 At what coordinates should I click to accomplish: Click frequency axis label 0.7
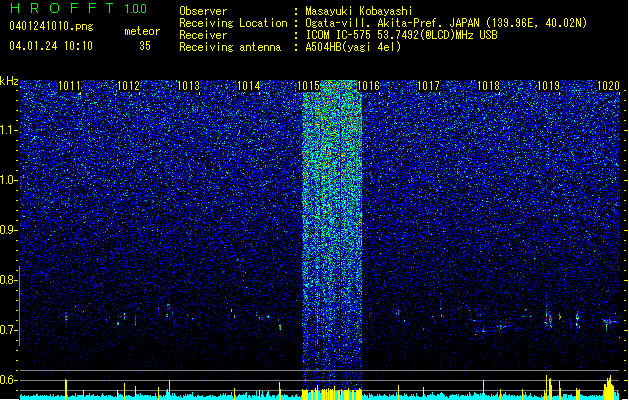click(7, 330)
